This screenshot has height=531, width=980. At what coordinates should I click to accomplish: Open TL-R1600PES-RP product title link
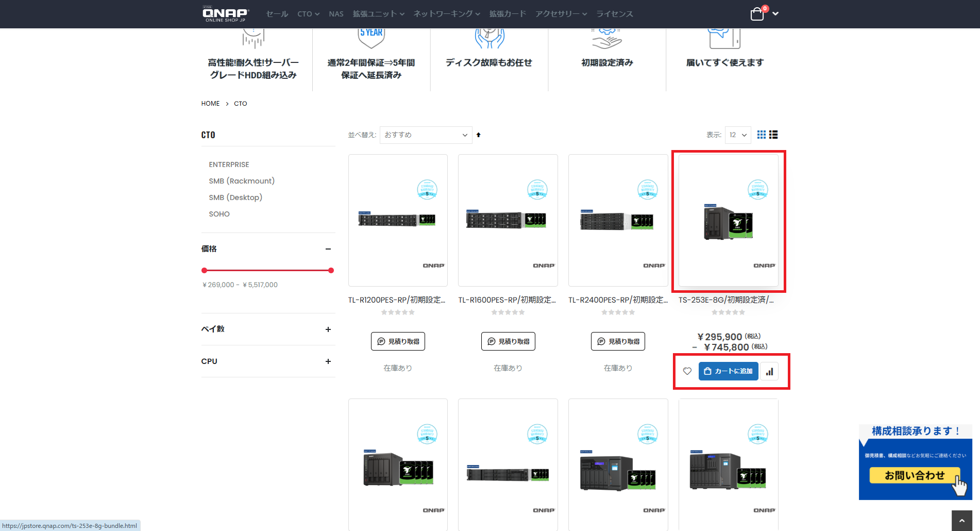(507, 300)
